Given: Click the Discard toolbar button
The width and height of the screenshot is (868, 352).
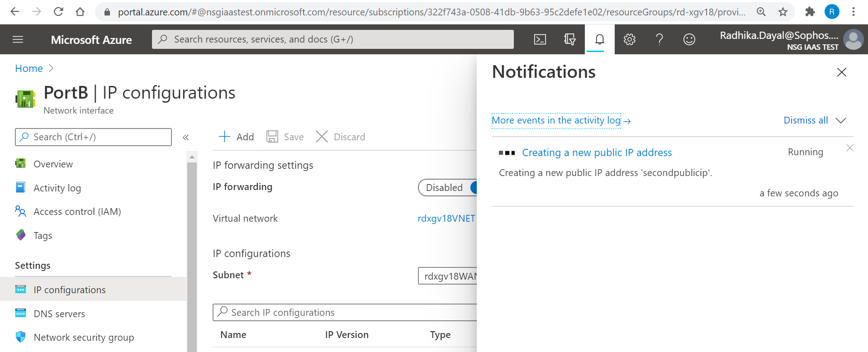Looking at the screenshot, I should tap(340, 137).
